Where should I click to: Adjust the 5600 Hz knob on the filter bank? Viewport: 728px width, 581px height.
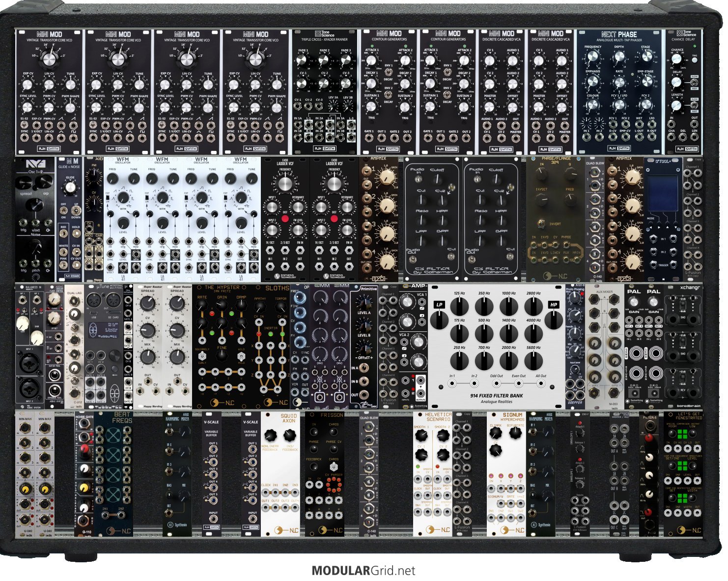tap(533, 361)
